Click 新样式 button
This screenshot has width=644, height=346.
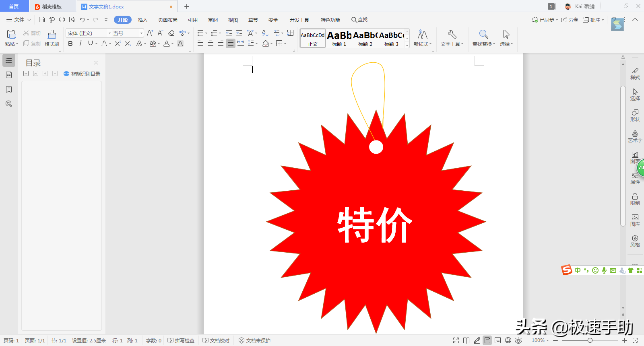[422, 38]
